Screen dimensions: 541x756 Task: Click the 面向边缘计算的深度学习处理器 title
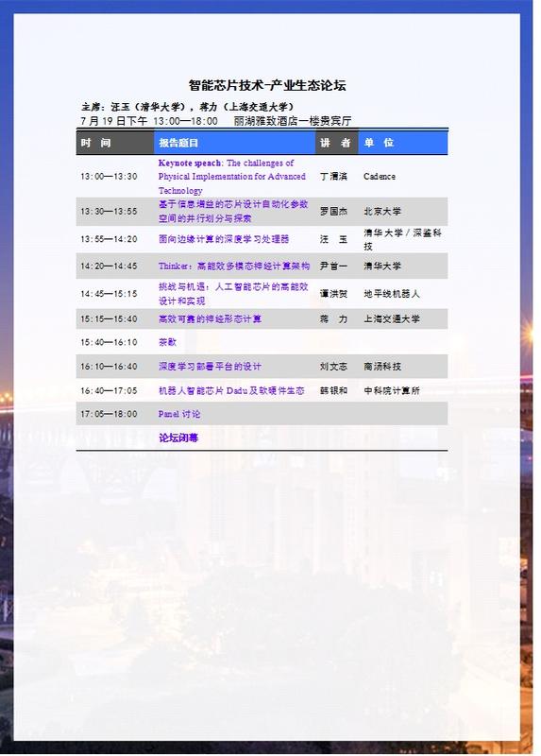tap(224, 239)
